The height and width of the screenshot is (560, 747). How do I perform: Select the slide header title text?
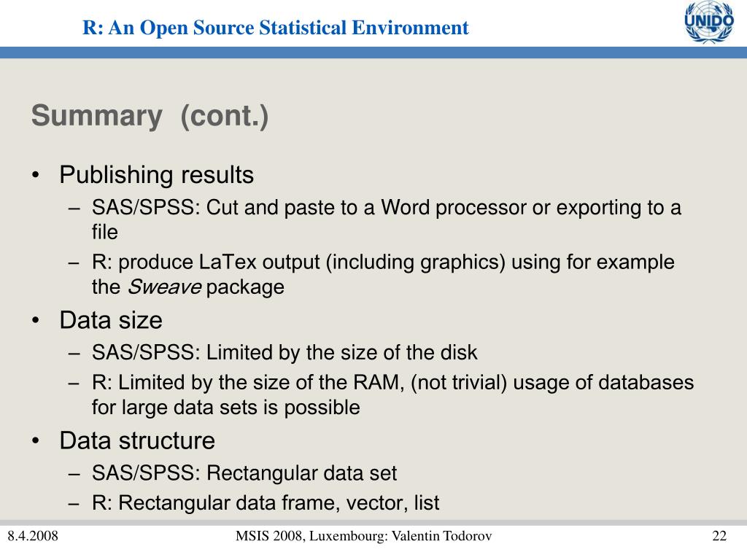(275, 28)
